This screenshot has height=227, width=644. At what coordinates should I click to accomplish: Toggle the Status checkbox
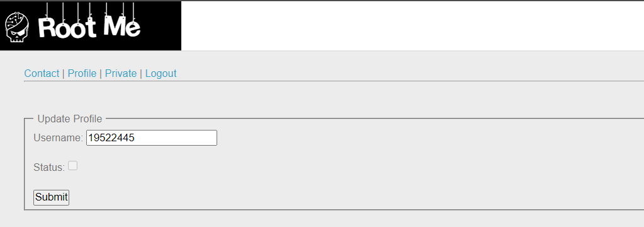[72, 166]
